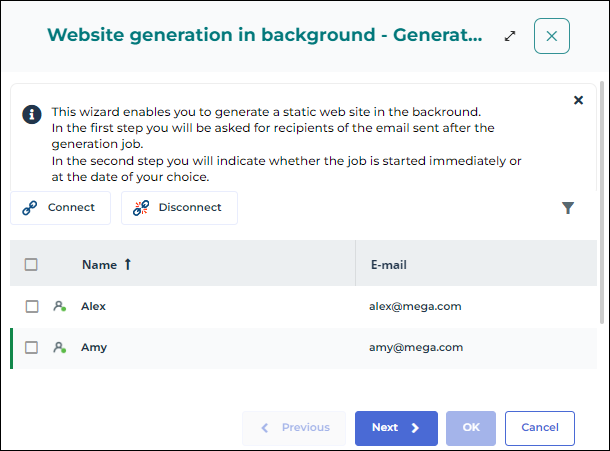The height and width of the screenshot is (451, 610).
Task: Dismiss the info message banner
Action: [578, 100]
